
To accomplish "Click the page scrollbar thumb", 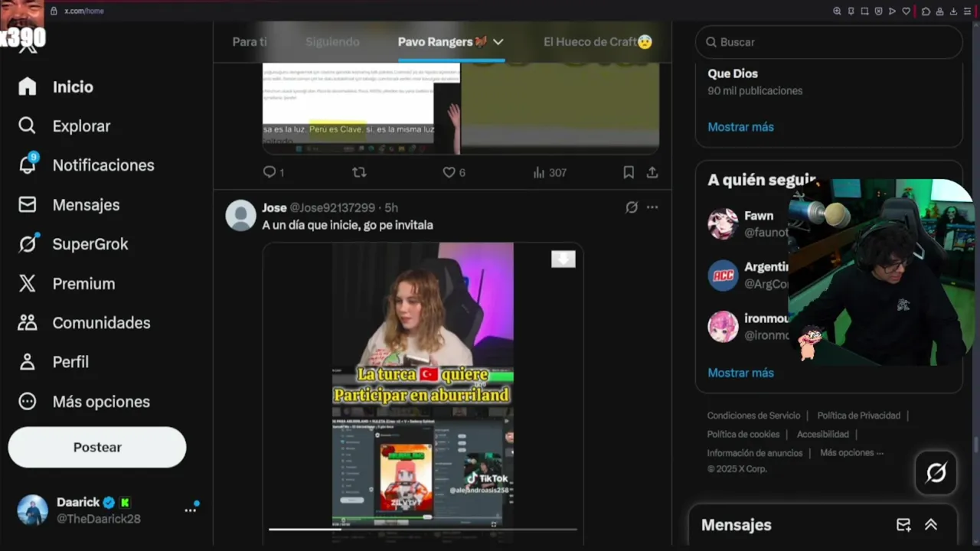I will (x=976, y=444).
